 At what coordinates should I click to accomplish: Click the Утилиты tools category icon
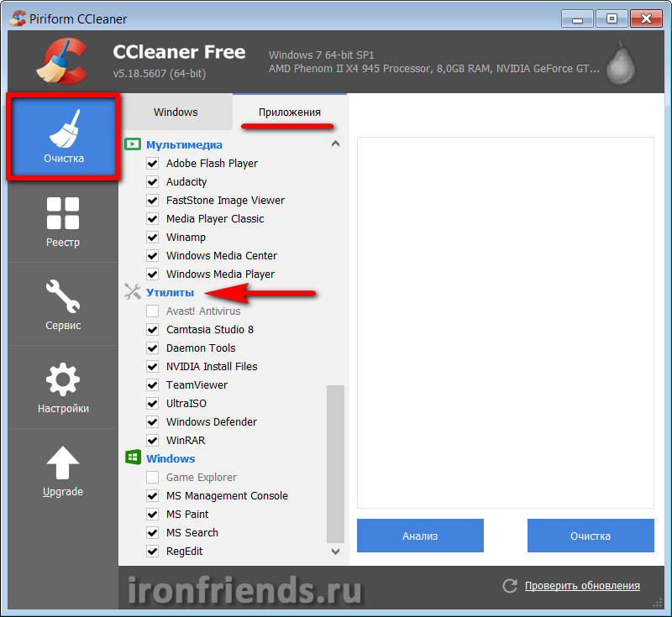(133, 292)
